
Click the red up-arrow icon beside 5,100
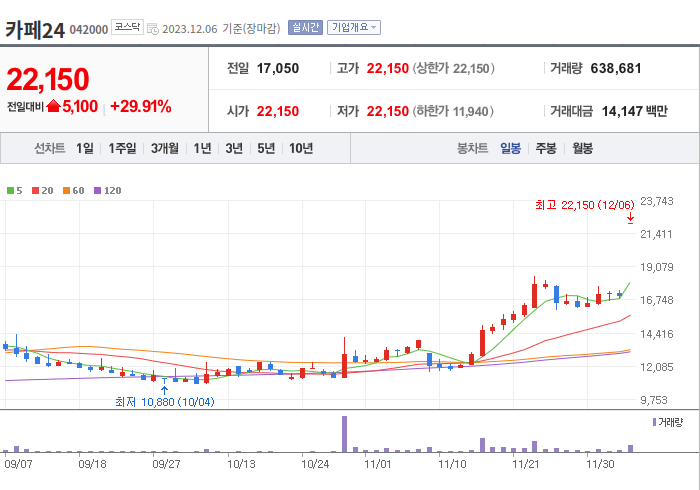[53, 106]
